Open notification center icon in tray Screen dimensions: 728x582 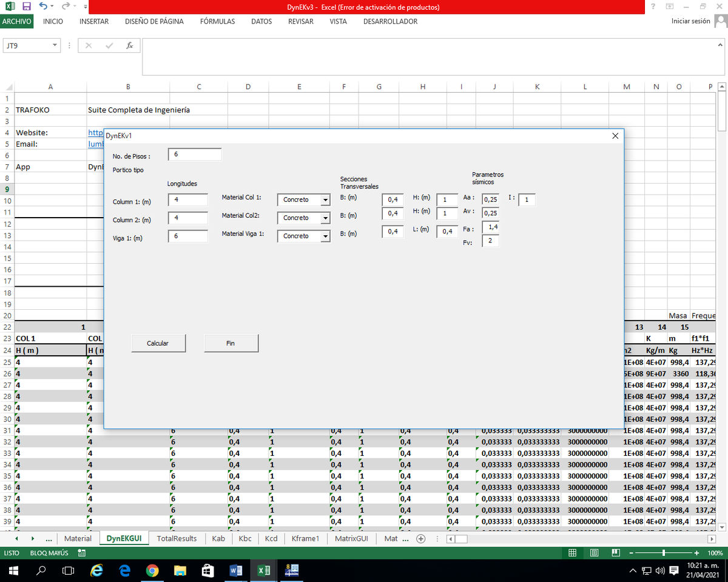coord(673,570)
